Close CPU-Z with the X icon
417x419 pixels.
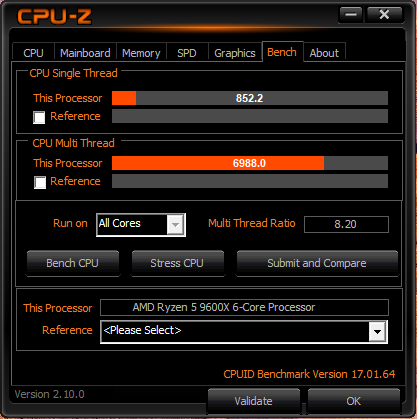tap(384, 15)
